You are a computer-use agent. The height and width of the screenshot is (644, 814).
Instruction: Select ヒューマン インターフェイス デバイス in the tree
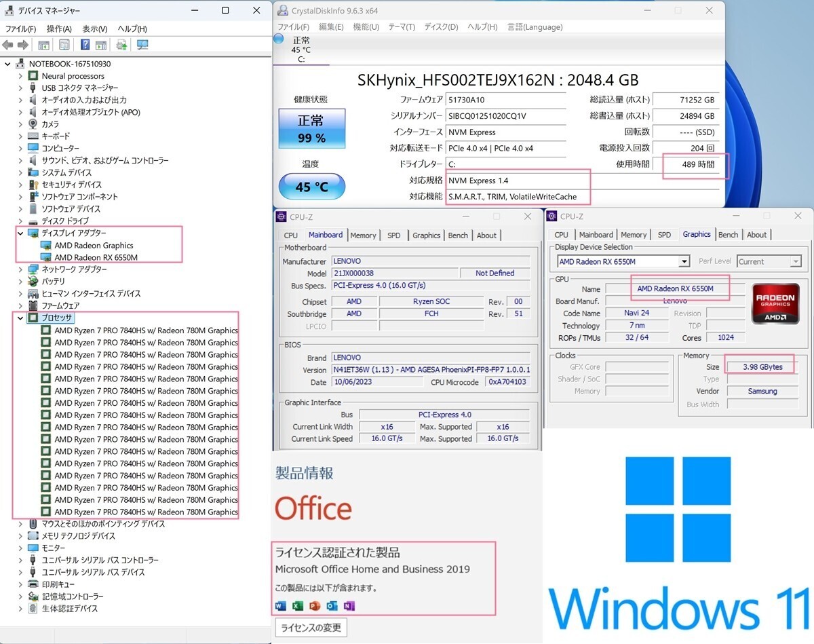(91, 294)
